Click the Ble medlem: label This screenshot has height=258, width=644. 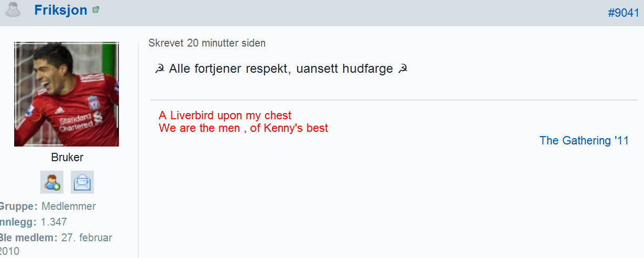28,238
